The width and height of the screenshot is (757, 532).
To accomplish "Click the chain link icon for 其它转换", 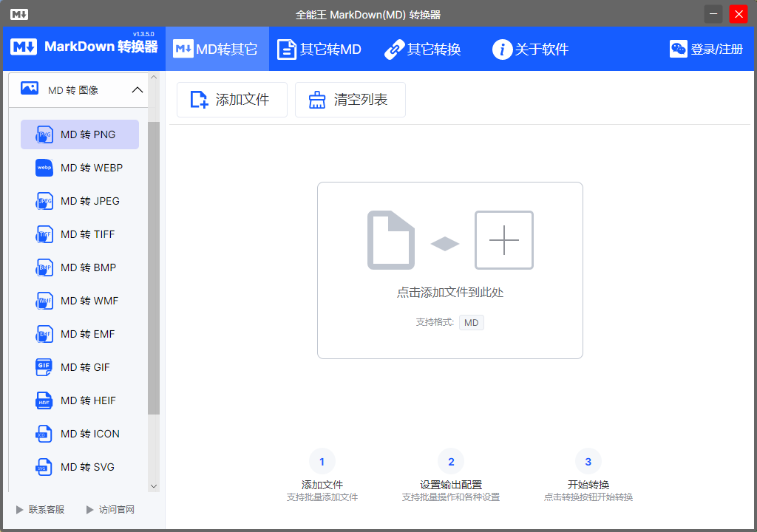I will click(395, 50).
